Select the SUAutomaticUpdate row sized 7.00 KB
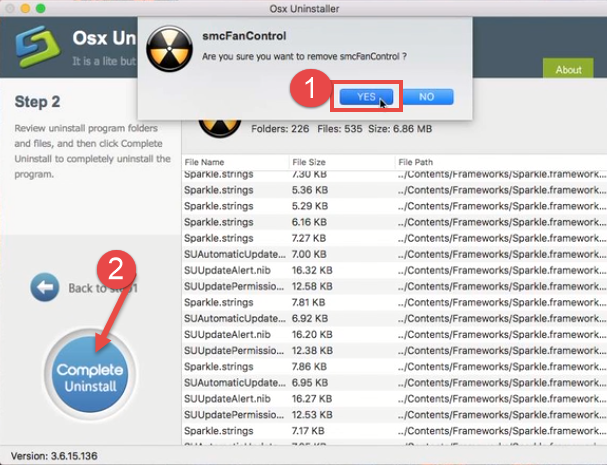Screen dimensions: 607x465 (x=394, y=254)
